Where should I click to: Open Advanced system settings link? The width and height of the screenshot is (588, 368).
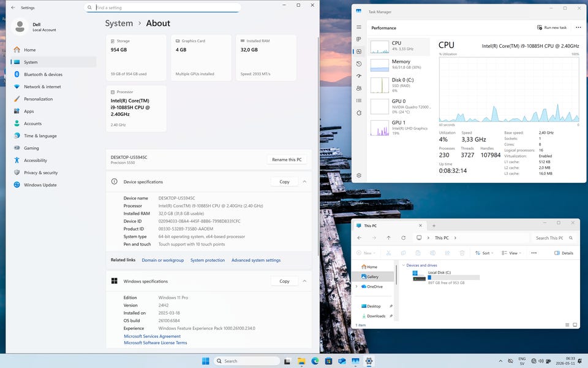pos(256,260)
